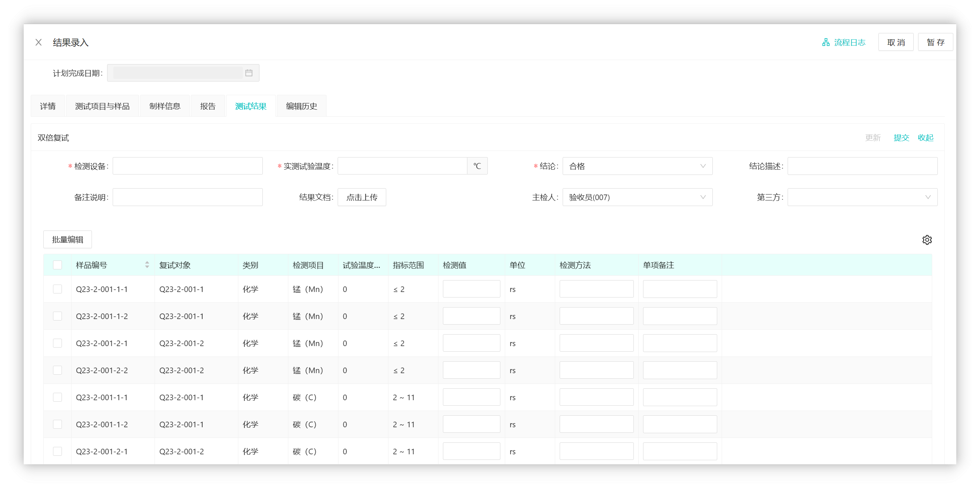The width and height of the screenshot is (980, 488).
Task: Open the 主检人 dropdown 验收员(007)
Action: pos(637,197)
